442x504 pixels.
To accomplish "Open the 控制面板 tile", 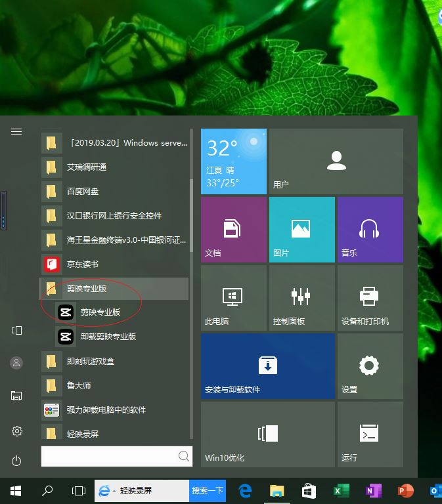I will 302,298.
